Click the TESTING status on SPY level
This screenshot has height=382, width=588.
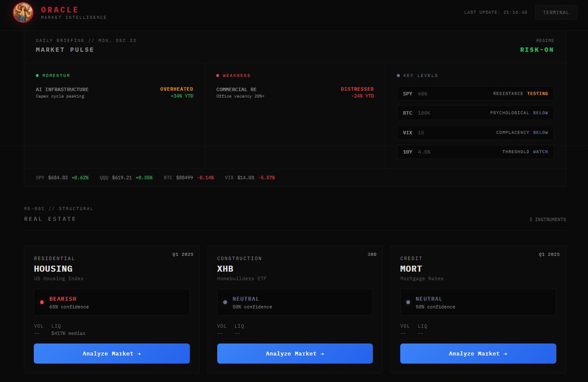(538, 93)
